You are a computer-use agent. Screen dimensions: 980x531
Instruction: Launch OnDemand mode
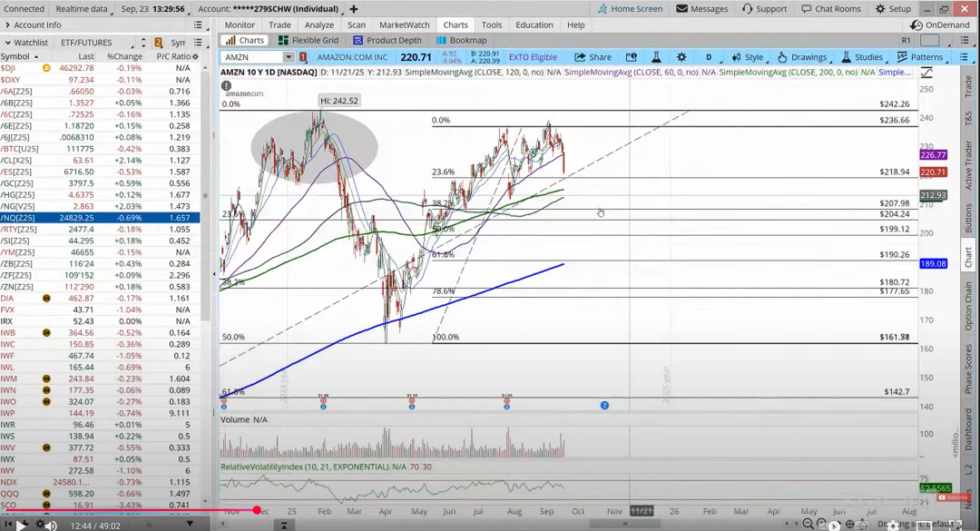coord(939,25)
